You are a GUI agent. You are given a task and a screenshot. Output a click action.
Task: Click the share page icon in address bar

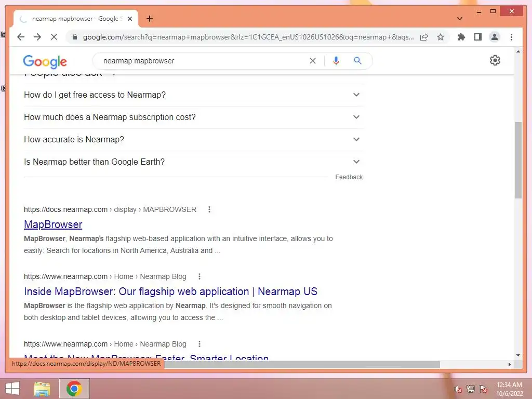click(424, 37)
